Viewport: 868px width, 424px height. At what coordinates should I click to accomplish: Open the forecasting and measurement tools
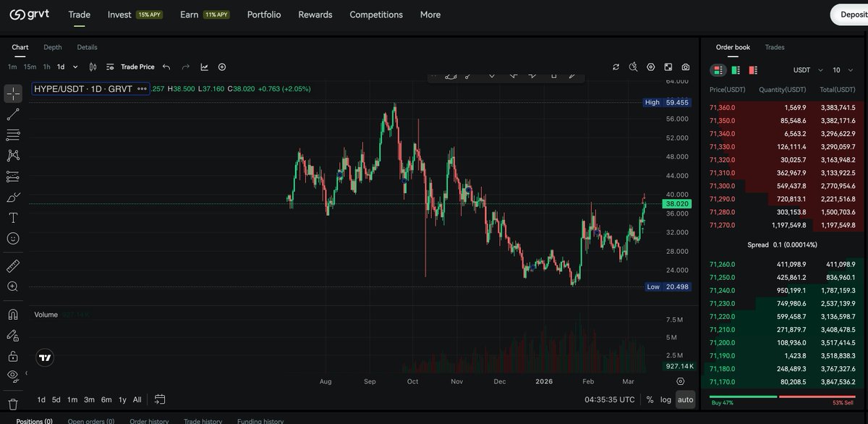pos(13,177)
